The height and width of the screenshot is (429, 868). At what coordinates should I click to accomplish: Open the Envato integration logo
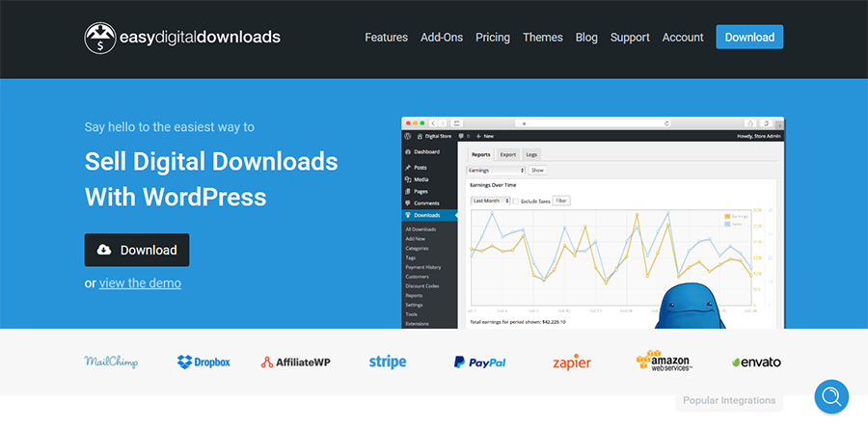[x=756, y=362]
